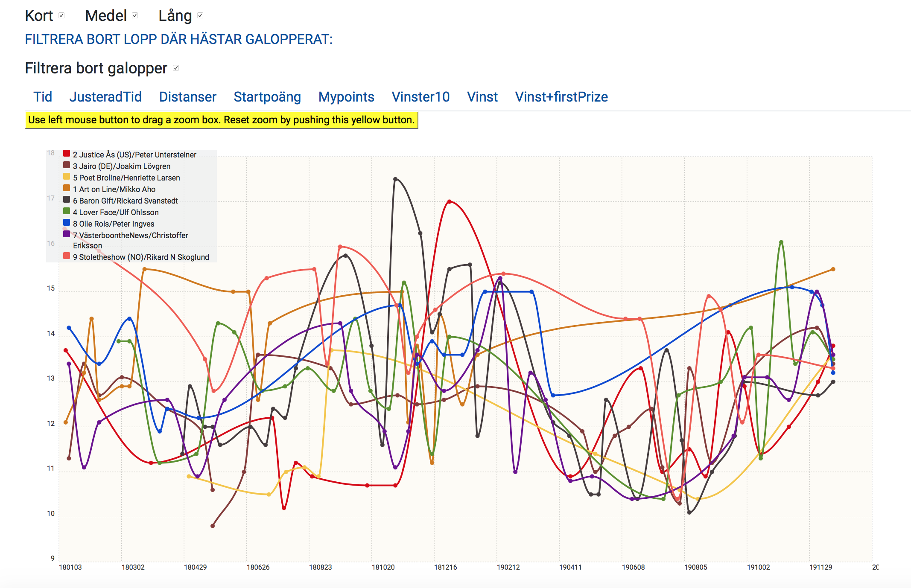This screenshot has height=588, width=911.
Task: Click the x-axis label 180103
Action: pyautogui.click(x=70, y=567)
